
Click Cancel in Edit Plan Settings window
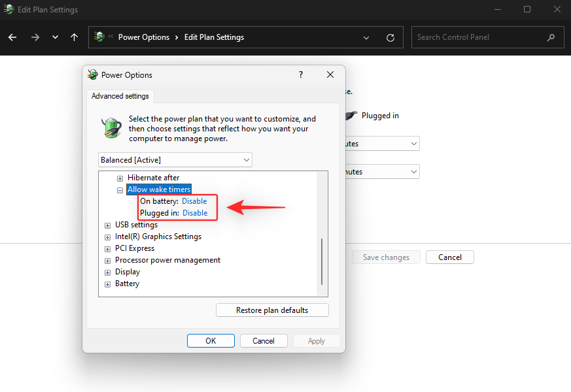[450, 257]
